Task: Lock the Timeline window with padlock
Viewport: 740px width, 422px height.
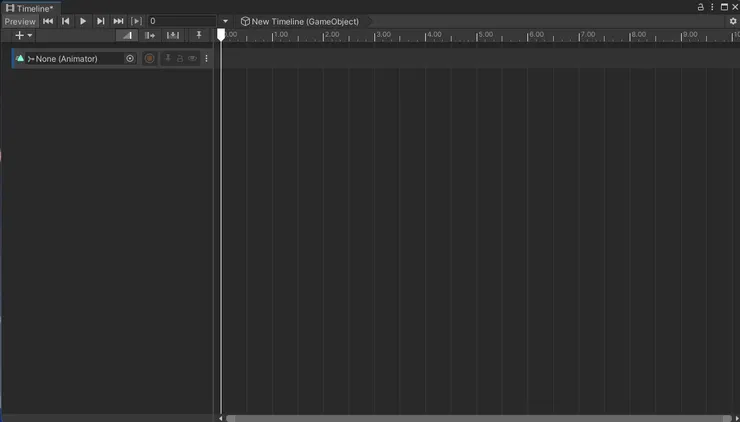Action: coord(701,7)
